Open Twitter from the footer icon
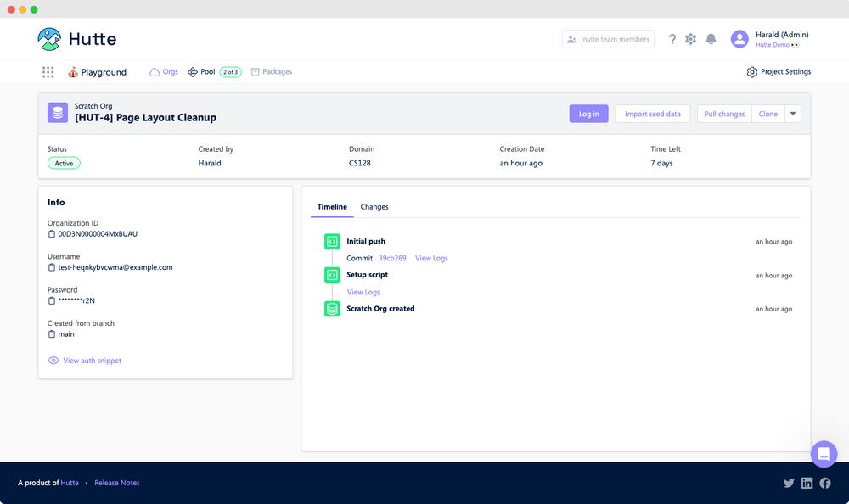 tap(789, 483)
